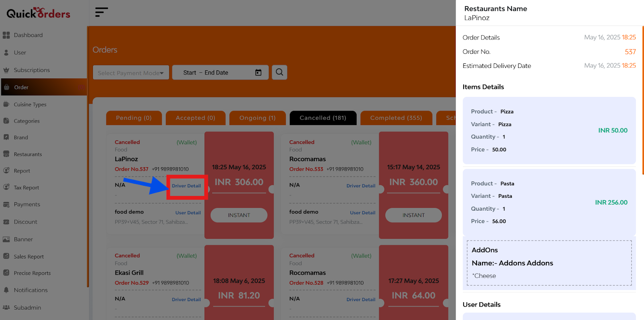Click the Report icon in sidebar
The image size is (644, 320).
tap(6, 170)
